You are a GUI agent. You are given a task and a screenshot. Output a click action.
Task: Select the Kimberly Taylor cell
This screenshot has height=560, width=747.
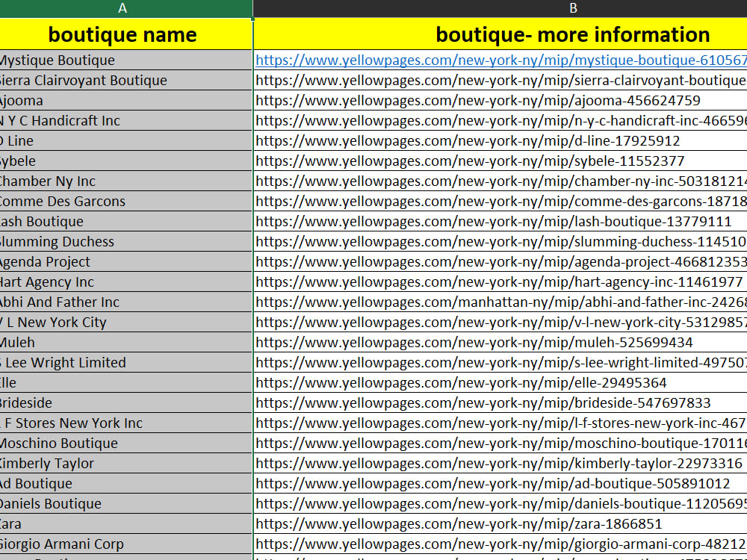click(125, 464)
